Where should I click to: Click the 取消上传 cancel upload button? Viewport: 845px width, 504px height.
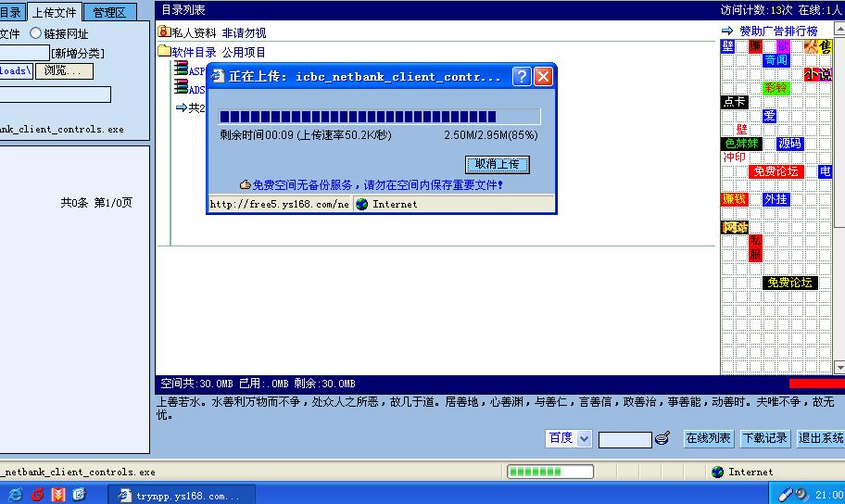(498, 164)
